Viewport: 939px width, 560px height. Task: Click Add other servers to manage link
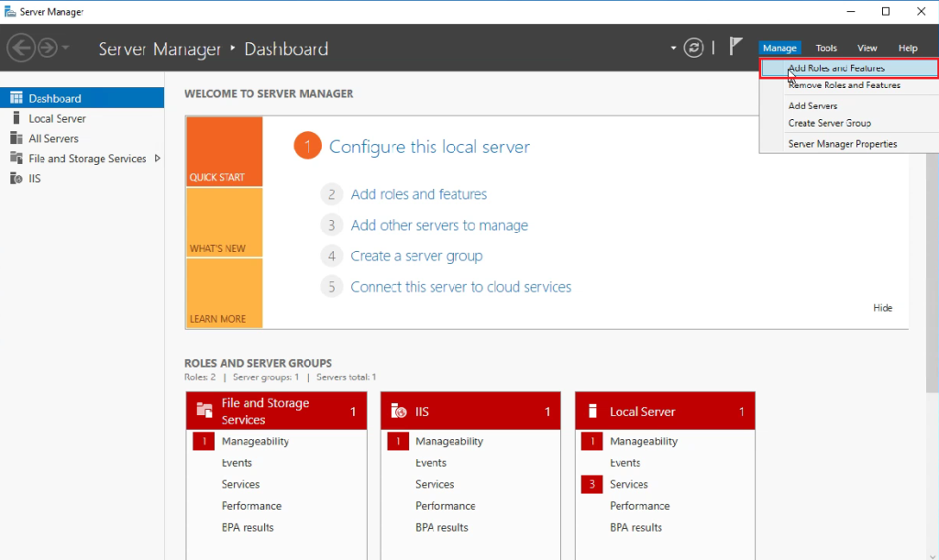tap(439, 225)
